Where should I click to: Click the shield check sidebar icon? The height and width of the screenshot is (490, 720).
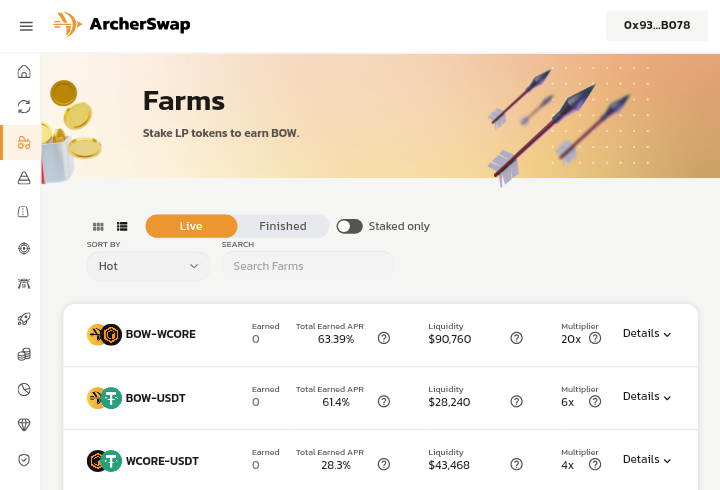click(24, 460)
